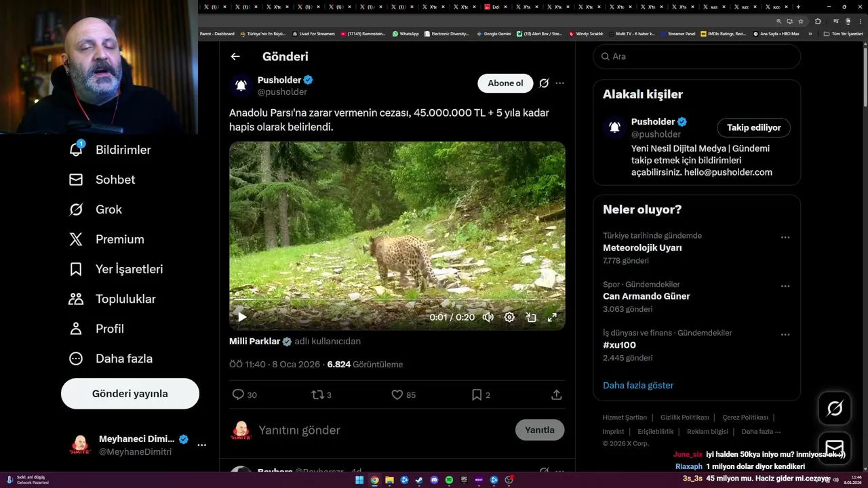Click the share post icon
Screen dimensions: 868x488
[556, 394]
